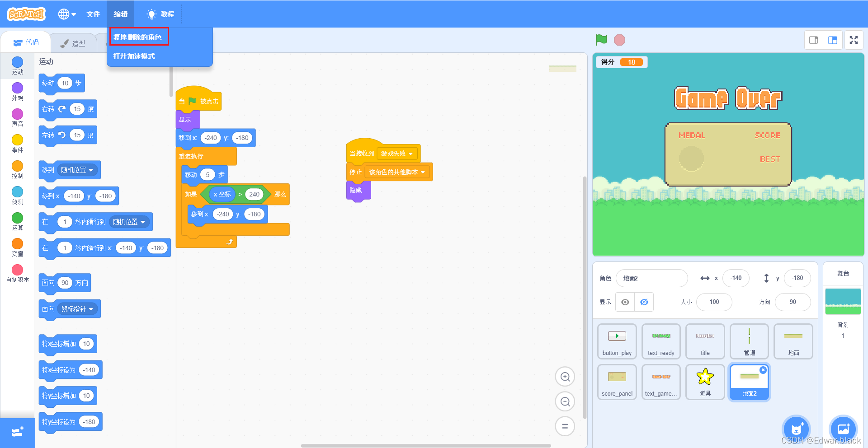The image size is (868, 448).
Task: Edit the sprite y coordinate field
Action: [797, 278]
